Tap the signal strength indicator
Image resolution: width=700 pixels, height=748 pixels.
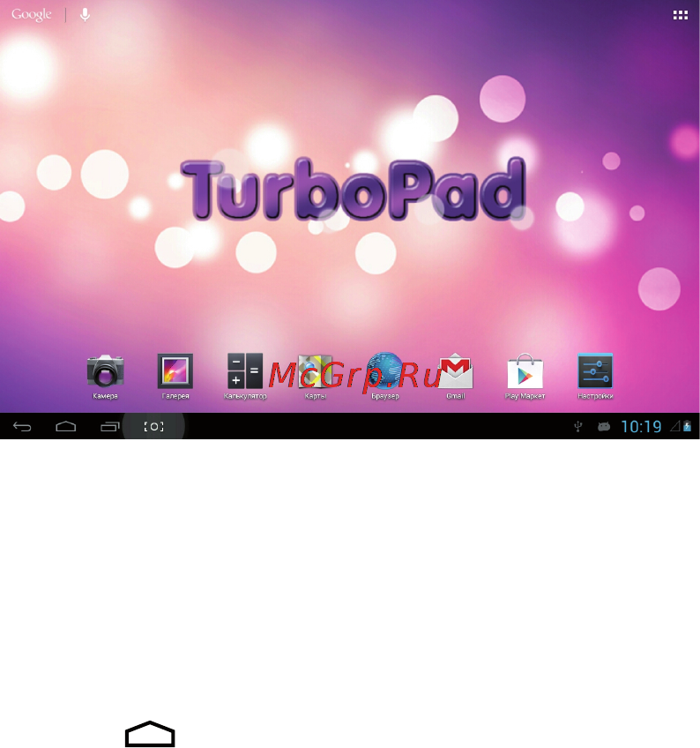675,426
